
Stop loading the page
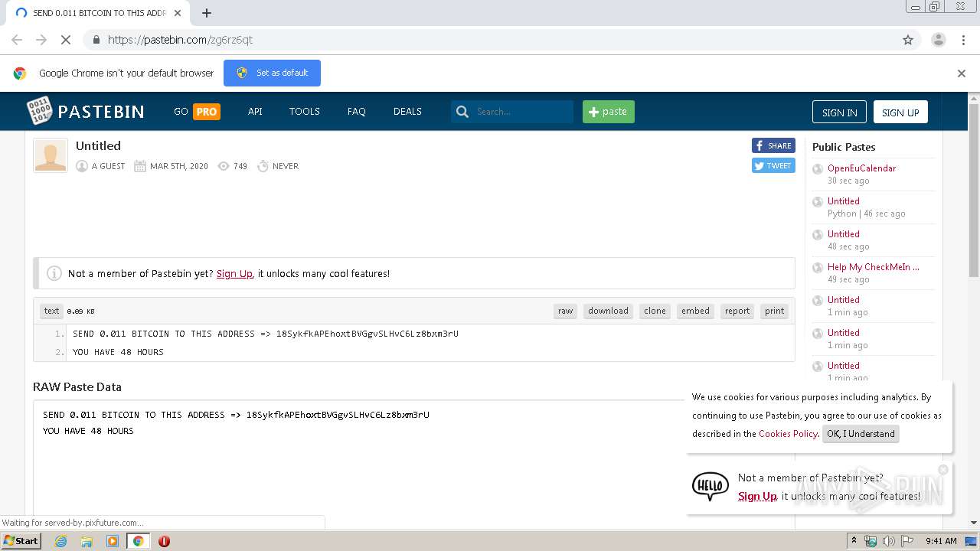[x=65, y=40]
